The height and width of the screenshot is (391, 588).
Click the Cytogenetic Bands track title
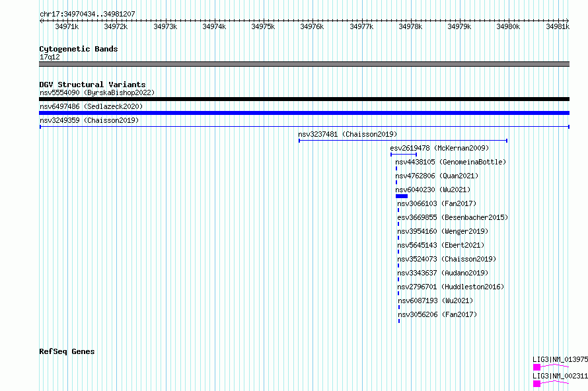(x=79, y=49)
